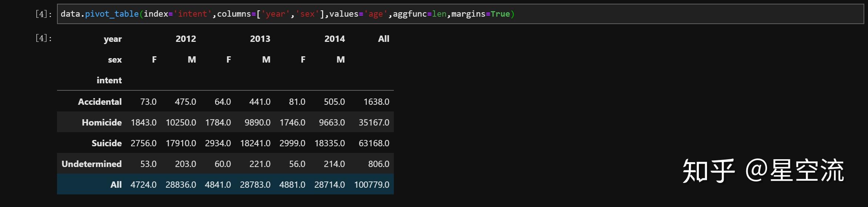Click the margins=True argument in code
The image size is (868, 207).
coord(480,14)
